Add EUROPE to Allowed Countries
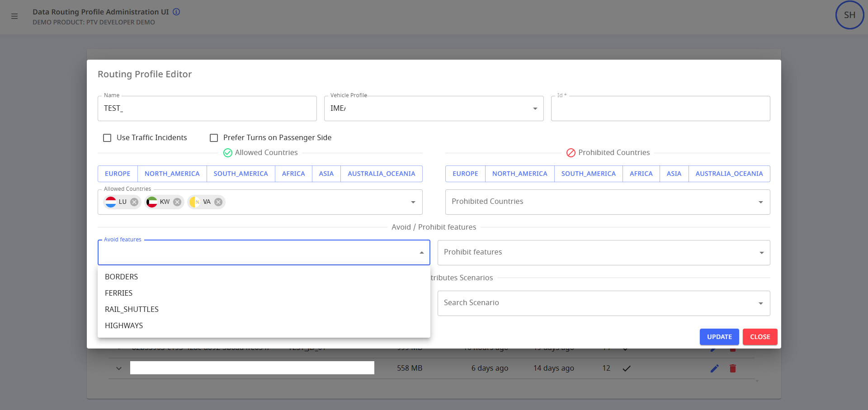Image resolution: width=868 pixels, height=410 pixels. 118,174
